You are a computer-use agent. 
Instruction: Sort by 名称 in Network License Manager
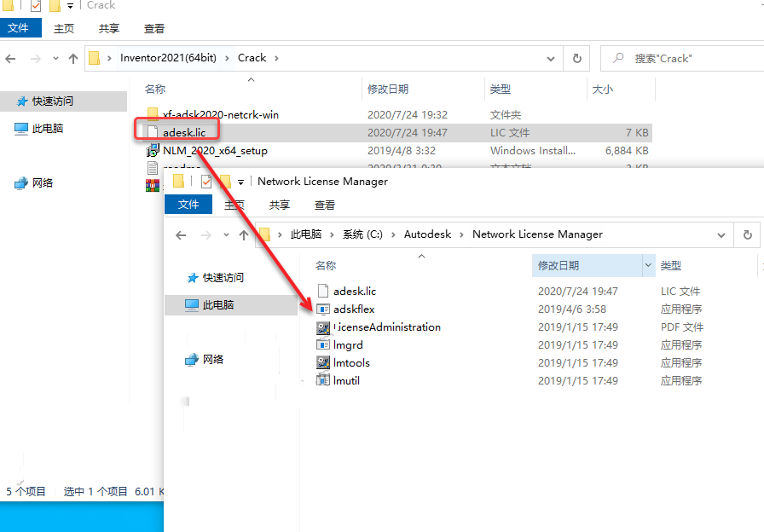click(x=326, y=265)
